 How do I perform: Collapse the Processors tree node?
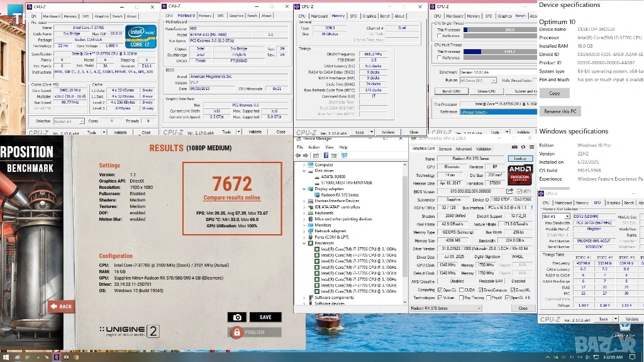(305, 242)
